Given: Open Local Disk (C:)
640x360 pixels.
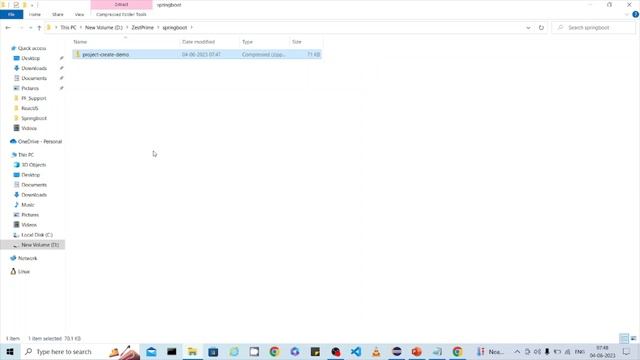Looking at the screenshot, I should point(37,235).
